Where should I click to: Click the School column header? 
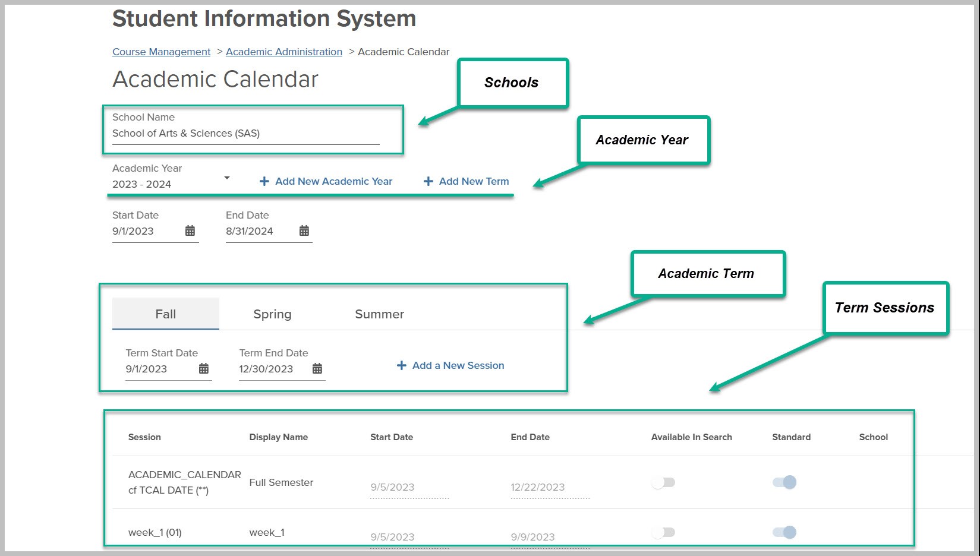pyautogui.click(x=874, y=437)
